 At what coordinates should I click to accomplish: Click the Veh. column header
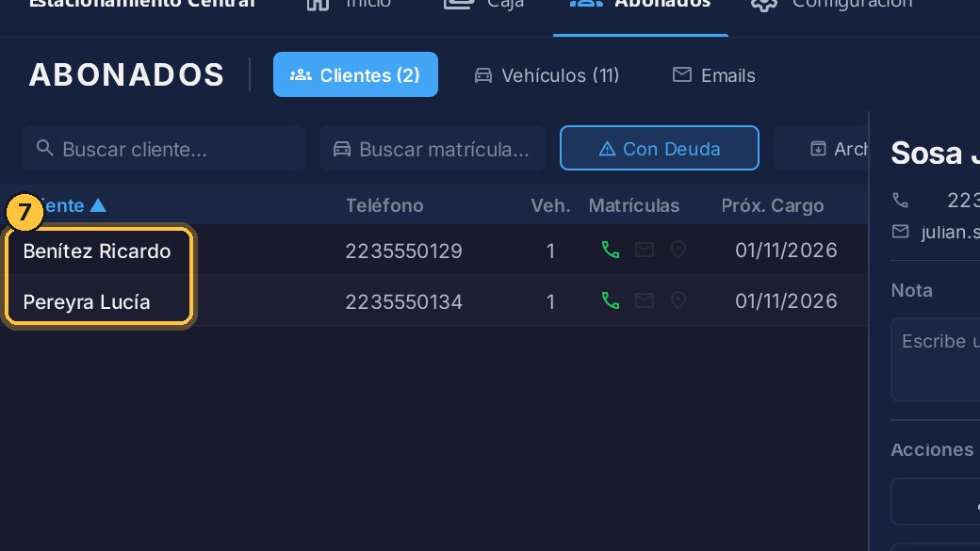tap(550, 205)
